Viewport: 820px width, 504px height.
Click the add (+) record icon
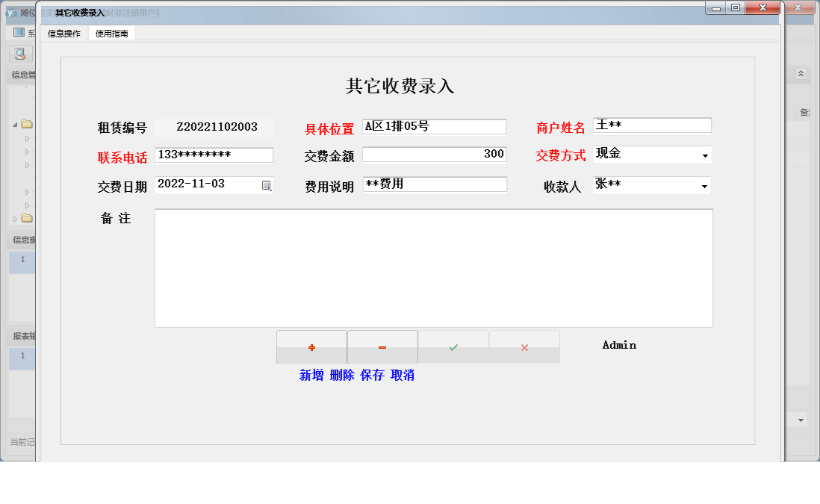click(x=312, y=346)
